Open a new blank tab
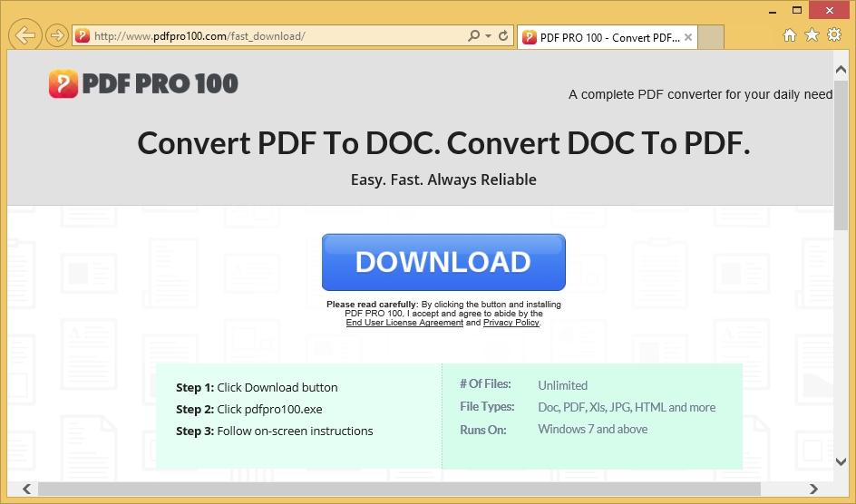The image size is (856, 504). 711,37
